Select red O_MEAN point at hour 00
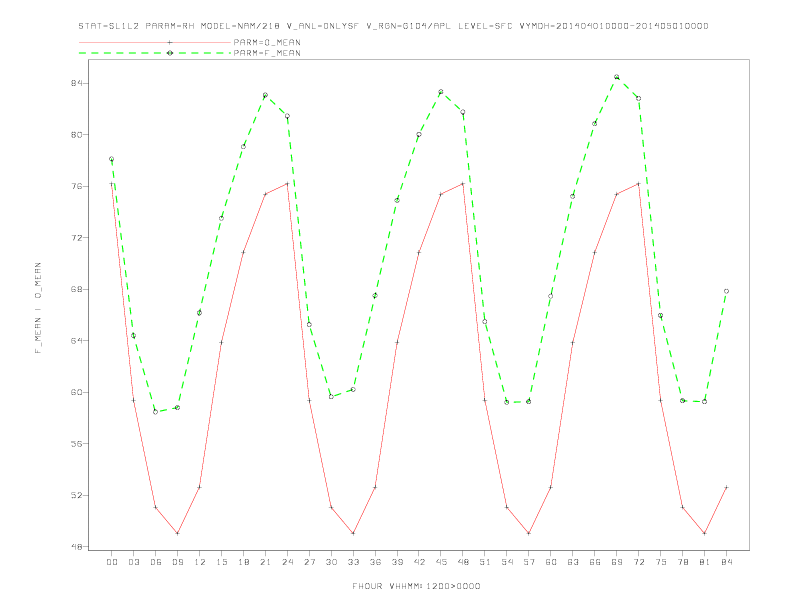This screenshot has height=612, width=792. [112, 184]
